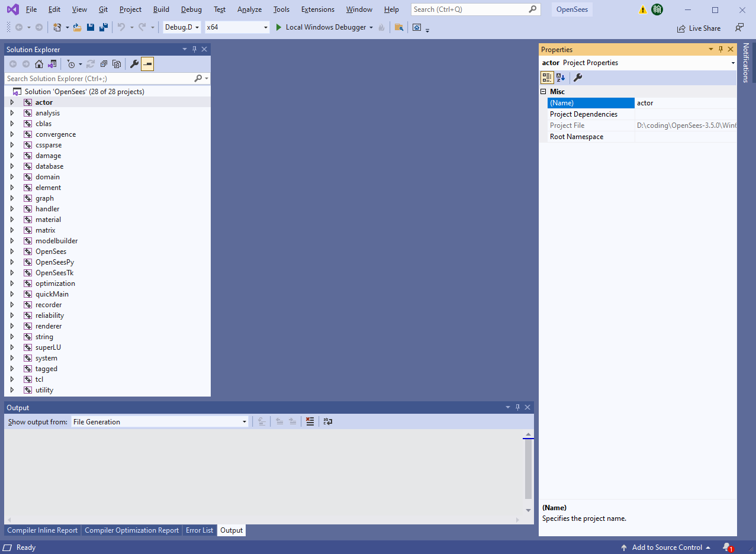Switch to the Error List tab

200,530
